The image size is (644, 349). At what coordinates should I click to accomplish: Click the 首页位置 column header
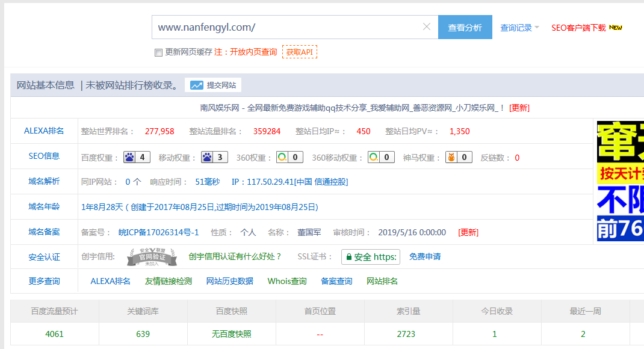coord(320,311)
